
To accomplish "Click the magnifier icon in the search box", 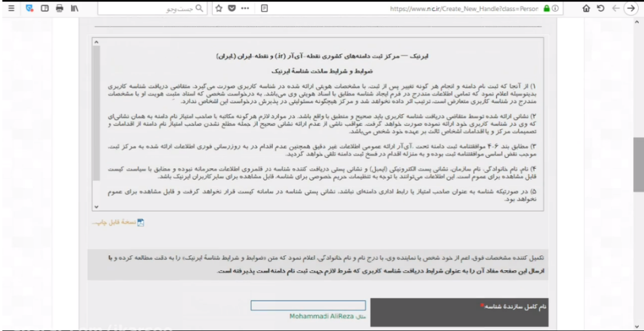I will pos(199,8).
